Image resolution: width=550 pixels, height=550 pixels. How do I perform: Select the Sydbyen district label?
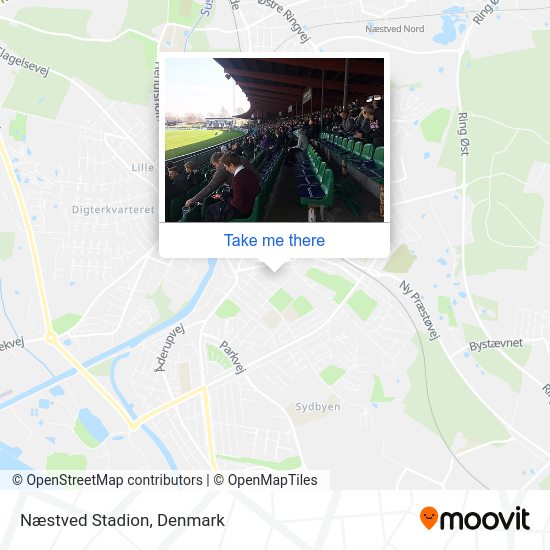click(x=318, y=407)
